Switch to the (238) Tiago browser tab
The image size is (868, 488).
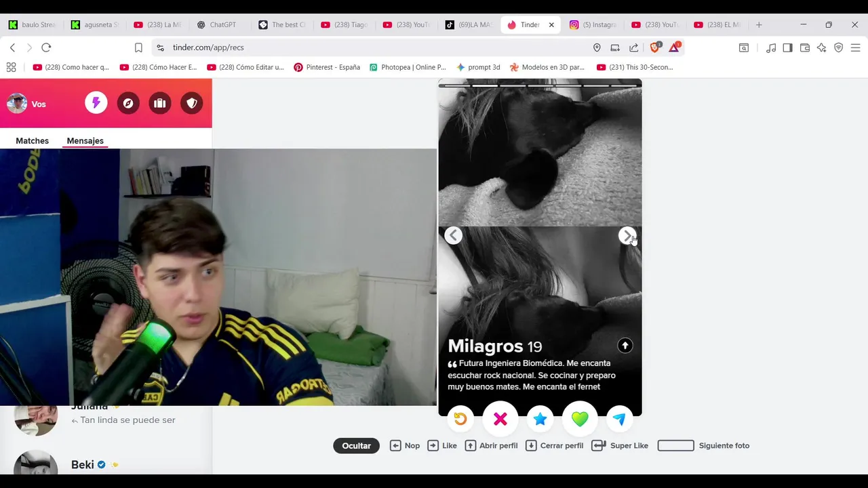pyautogui.click(x=344, y=24)
